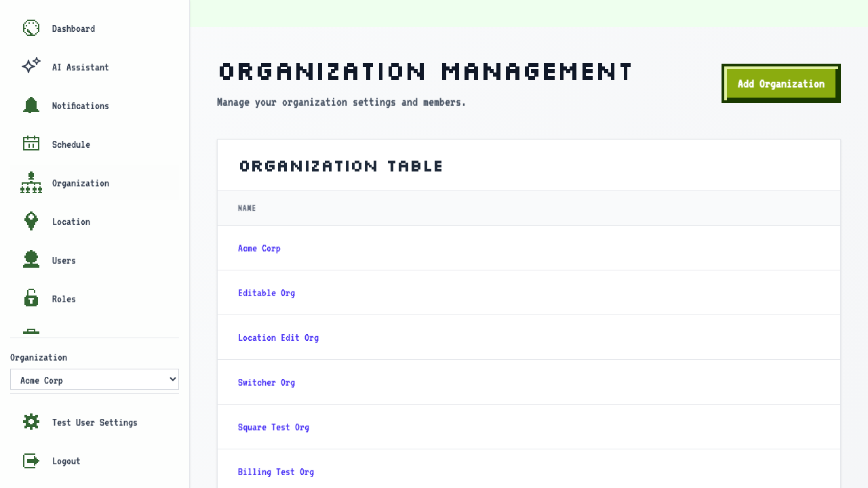This screenshot has height=488, width=868.
Task: Click the Organization hierarchy icon
Action: click(x=31, y=183)
